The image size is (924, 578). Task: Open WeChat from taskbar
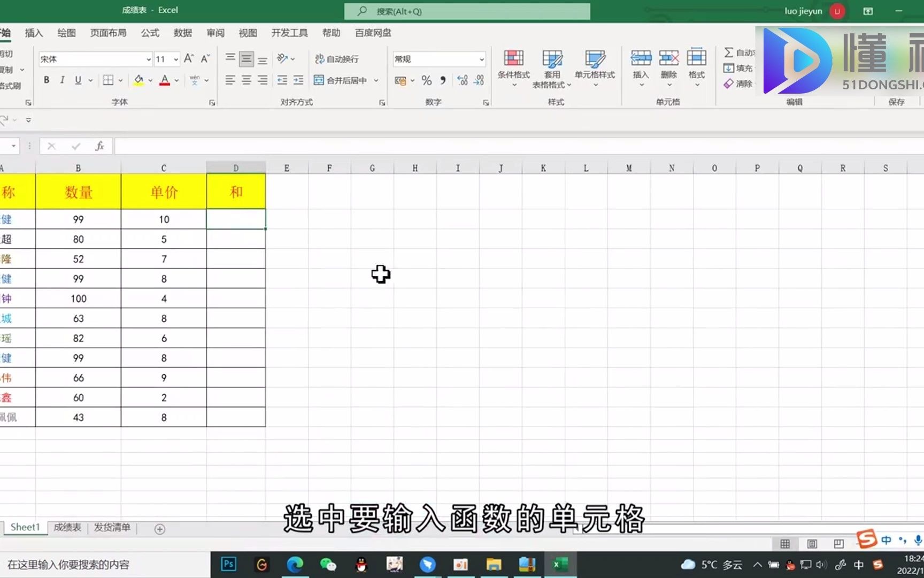point(328,564)
